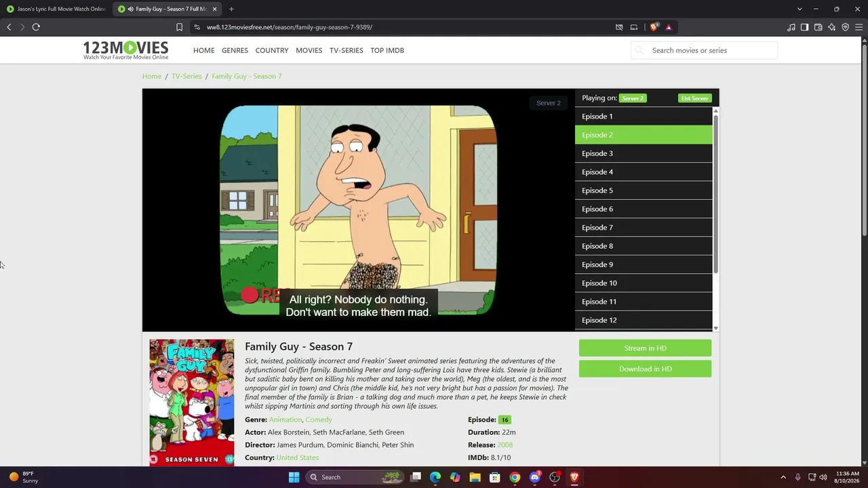Switch to Jason's Lyric movie tab

pyautogui.click(x=56, y=9)
